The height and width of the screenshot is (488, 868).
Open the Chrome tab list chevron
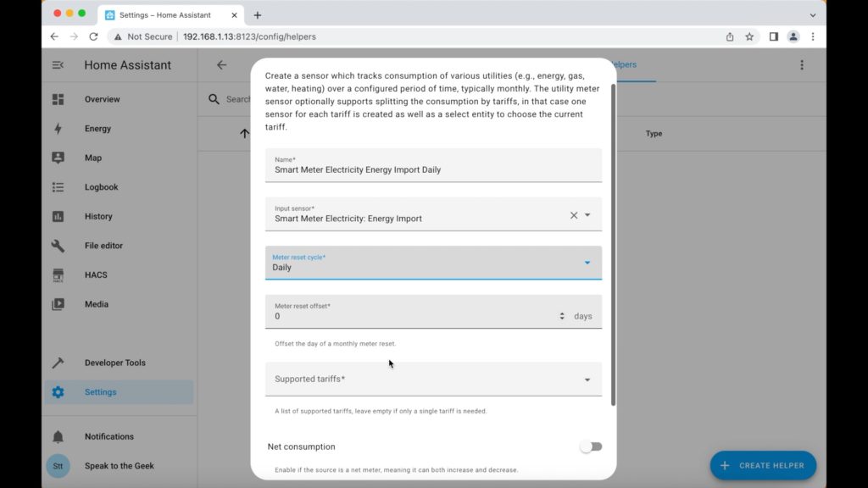[x=813, y=15]
